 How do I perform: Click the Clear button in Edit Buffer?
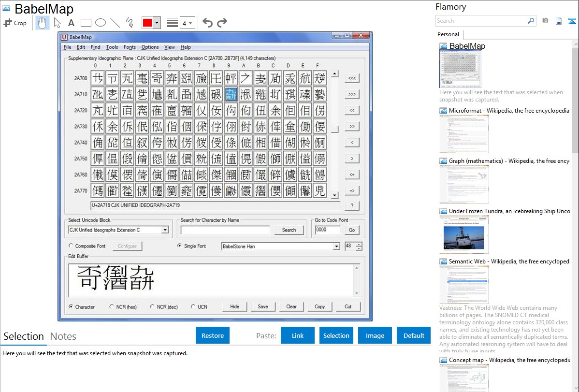[x=291, y=306]
